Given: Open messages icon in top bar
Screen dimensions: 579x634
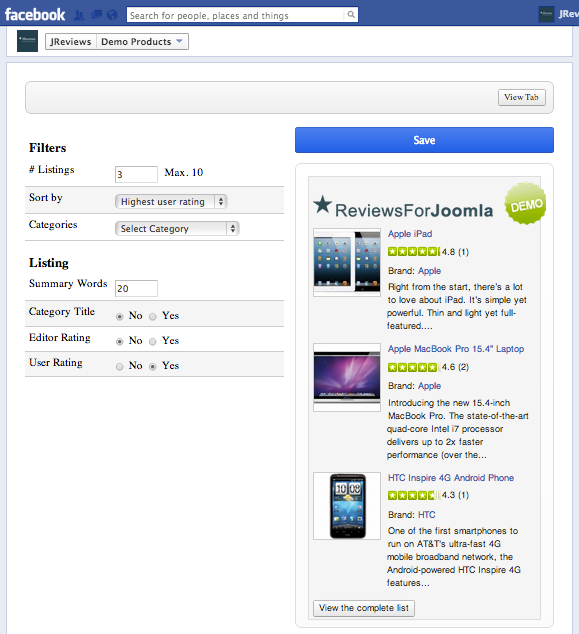Looking at the screenshot, I should [96, 15].
